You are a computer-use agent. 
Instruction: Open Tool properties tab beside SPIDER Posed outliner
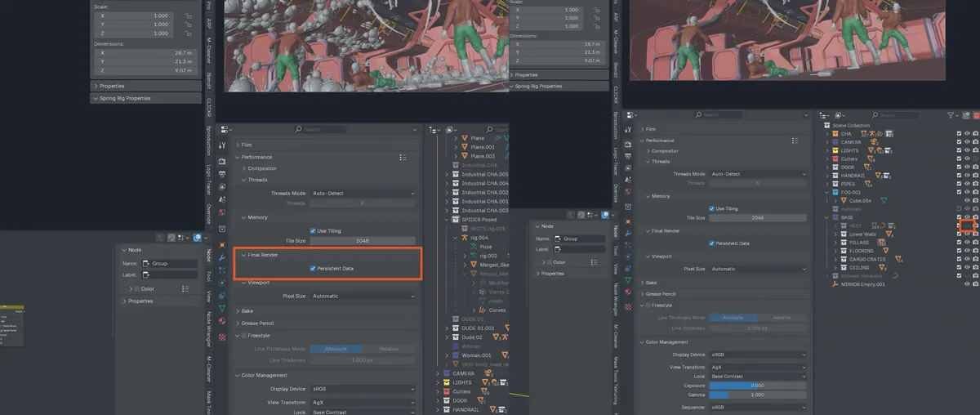click(x=222, y=145)
